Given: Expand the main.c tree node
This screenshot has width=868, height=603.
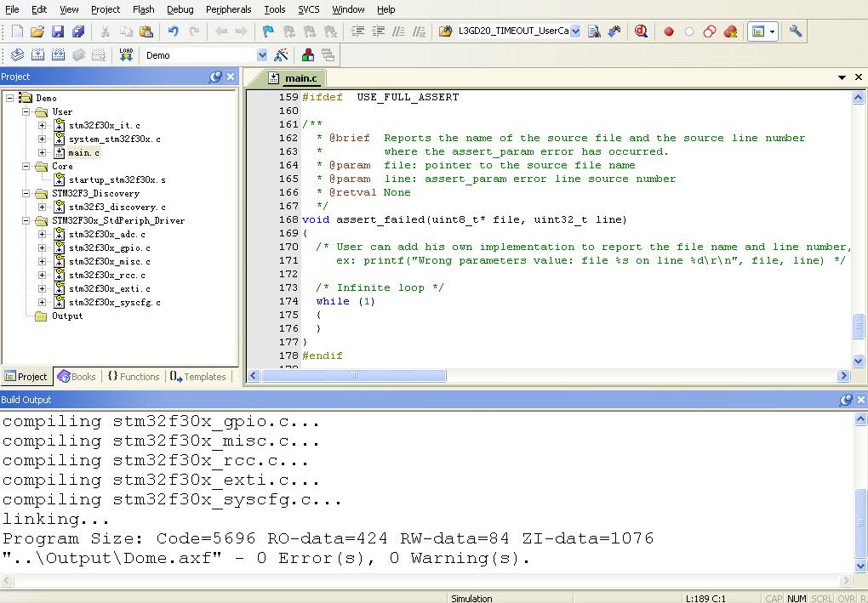Looking at the screenshot, I should 42,153.
